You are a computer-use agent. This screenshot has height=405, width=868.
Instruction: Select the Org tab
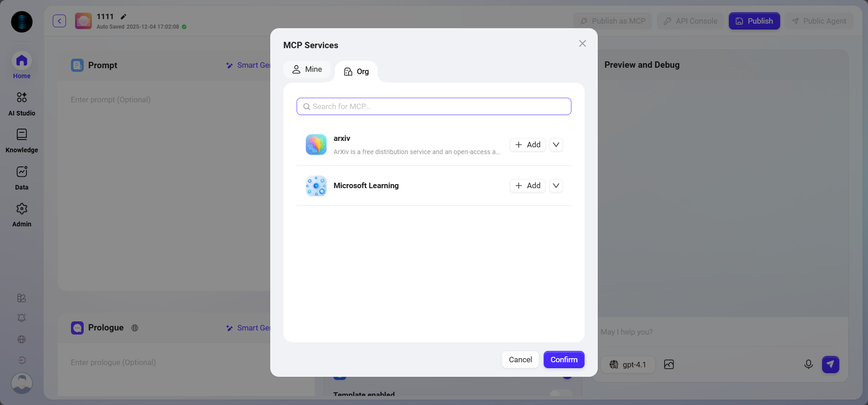[356, 72]
